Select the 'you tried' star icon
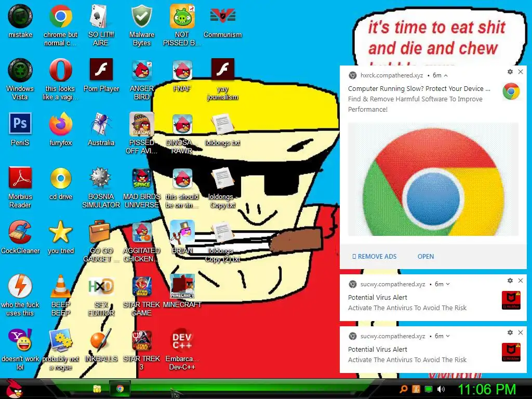 point(60,232)
